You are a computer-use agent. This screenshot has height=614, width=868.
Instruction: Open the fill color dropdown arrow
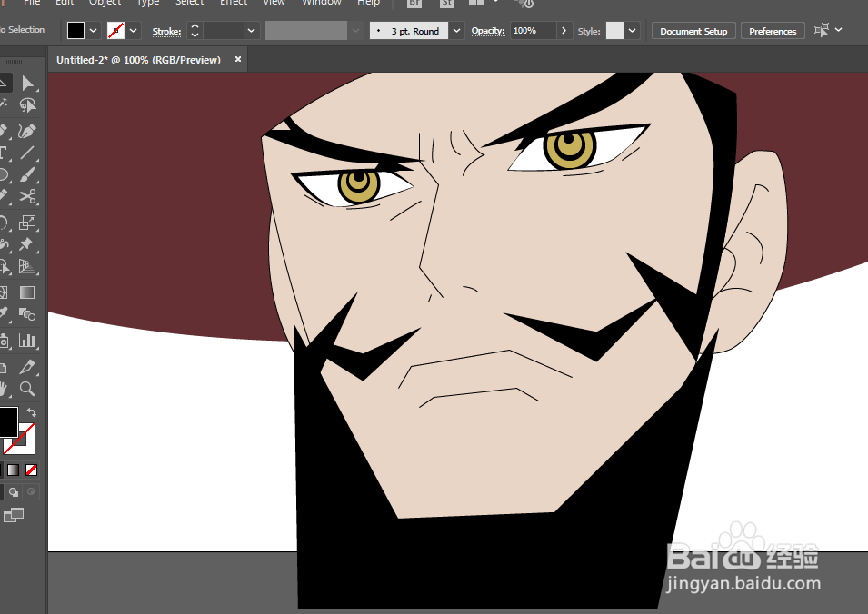coord(93,30)
